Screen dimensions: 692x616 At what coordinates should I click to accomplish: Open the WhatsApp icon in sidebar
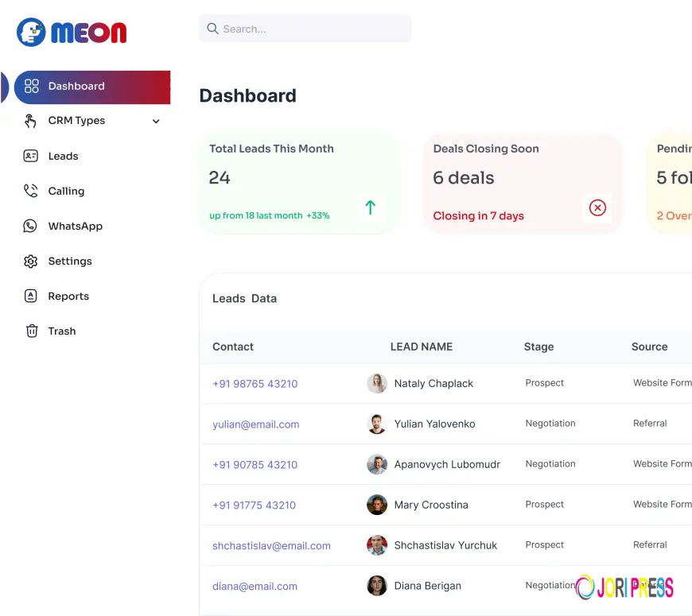click(32, 226)
